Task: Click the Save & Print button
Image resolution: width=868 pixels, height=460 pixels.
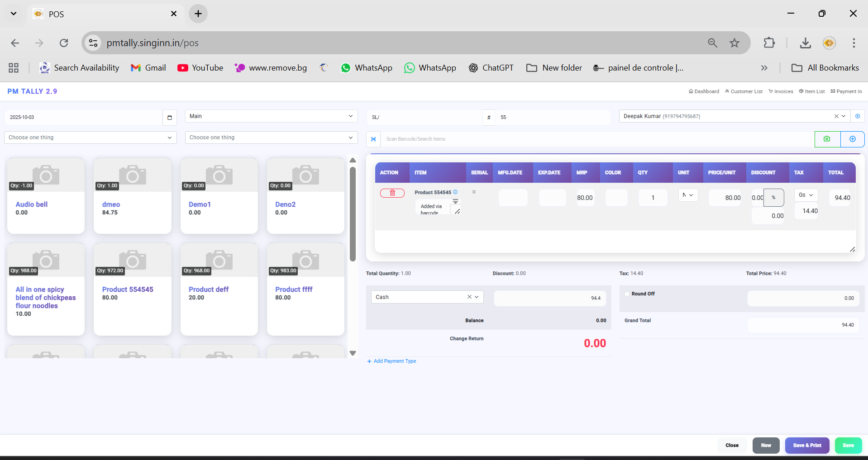Action: coord(807,446)
